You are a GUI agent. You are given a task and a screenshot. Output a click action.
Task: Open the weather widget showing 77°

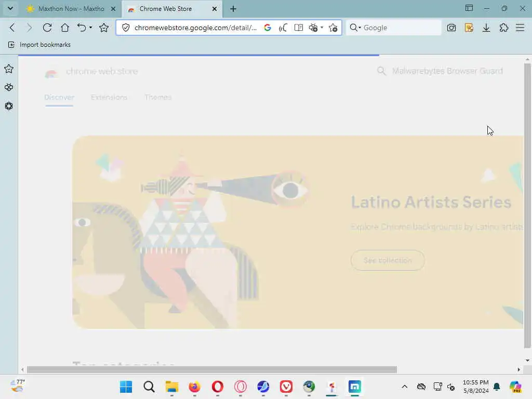(x=17, y=386)
